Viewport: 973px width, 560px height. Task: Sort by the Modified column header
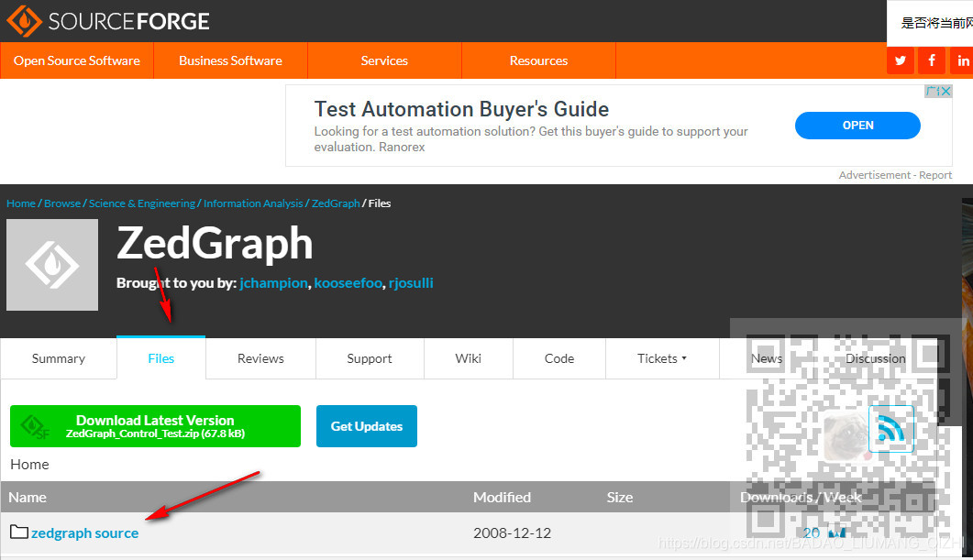[x=502, y=497]
